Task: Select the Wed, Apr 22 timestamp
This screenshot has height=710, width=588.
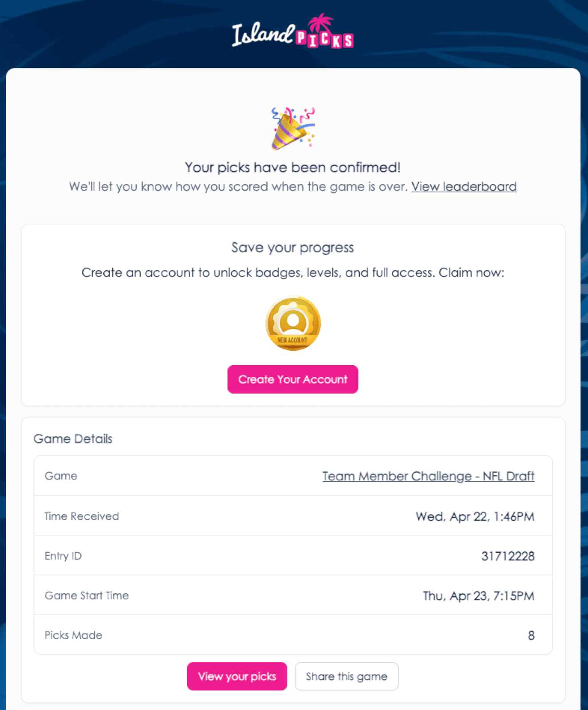Action: 474,516
